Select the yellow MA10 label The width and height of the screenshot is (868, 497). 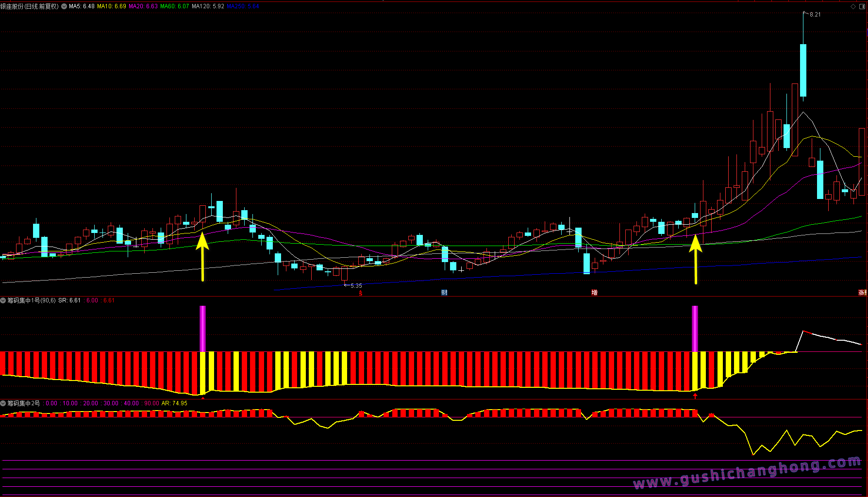pos(111,7)
